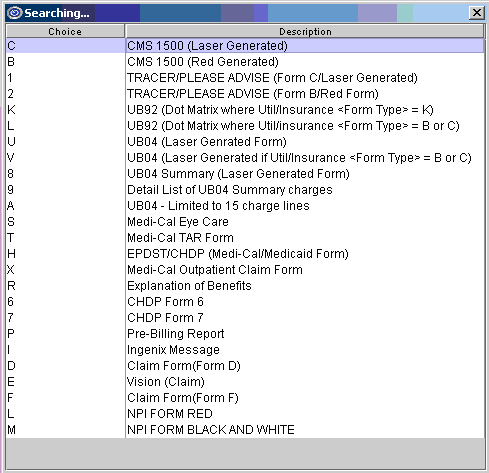Choose TRACER/PLEASE ADVISE Form C/Laser Generated
The width and height of the screenshot is (489, 473).
tap(245, 78)
